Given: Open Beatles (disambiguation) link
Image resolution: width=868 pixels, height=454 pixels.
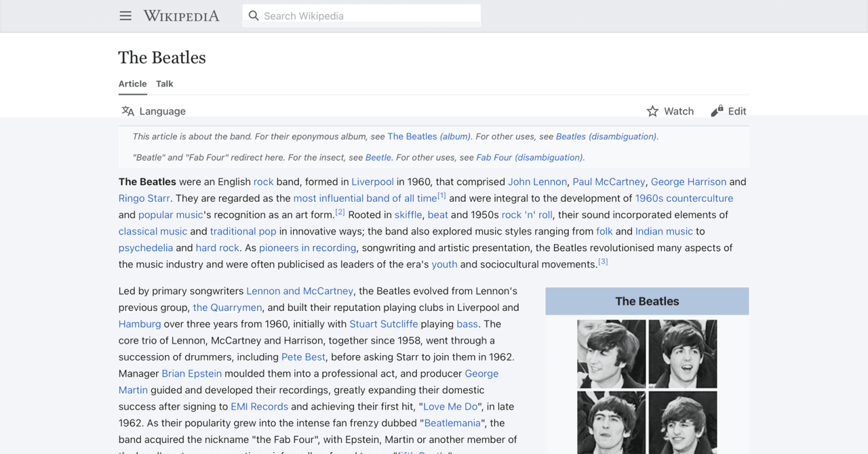Looking at the screenshot, I should [606, 136].
